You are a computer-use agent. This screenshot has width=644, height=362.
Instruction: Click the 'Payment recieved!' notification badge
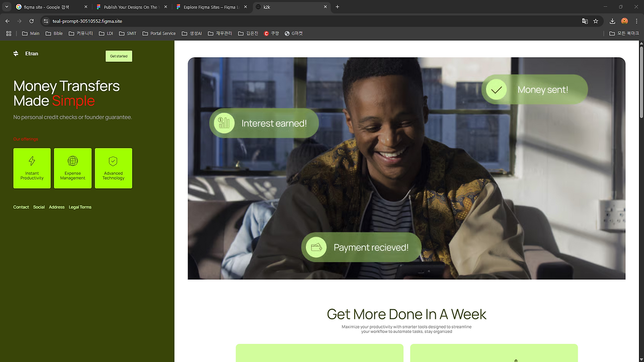tap(361, 247)
